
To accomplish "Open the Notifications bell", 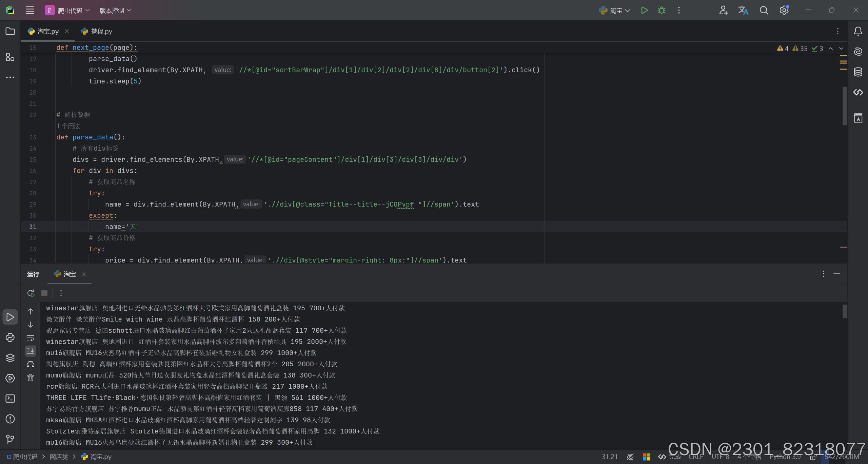I will 858,31.
